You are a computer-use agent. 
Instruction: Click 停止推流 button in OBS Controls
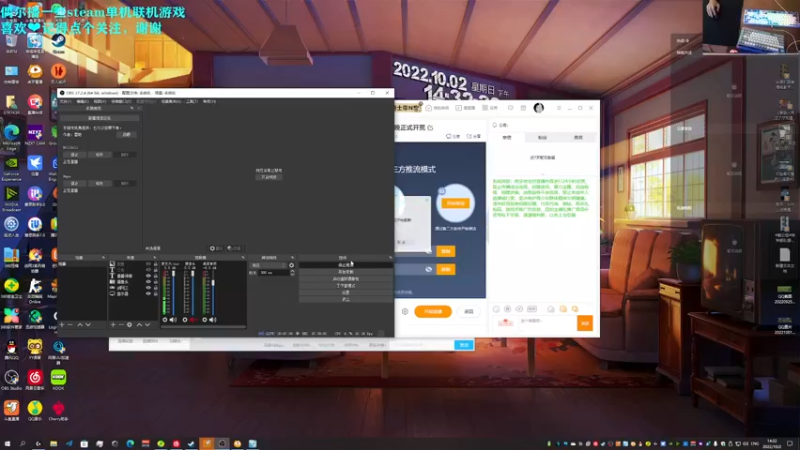point(346,265)
